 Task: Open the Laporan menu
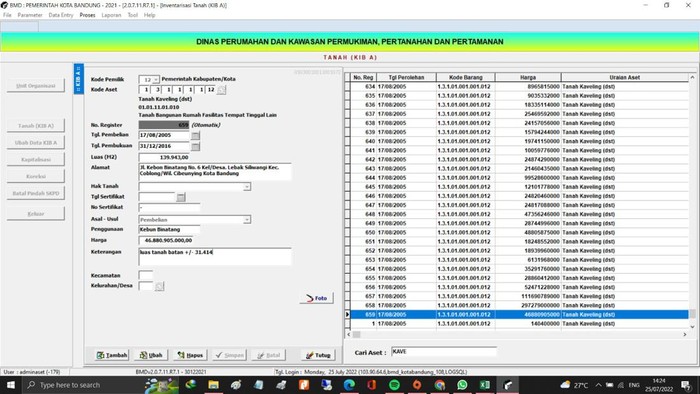click(111, 15)
